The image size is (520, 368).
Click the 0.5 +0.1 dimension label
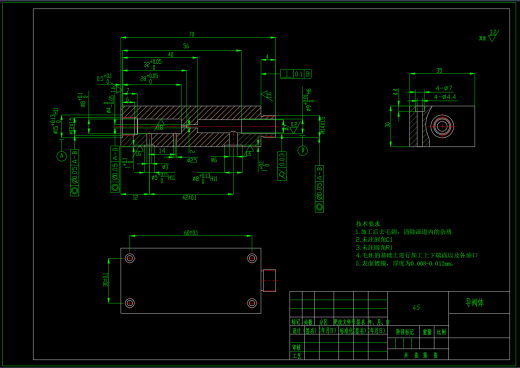click(104, 79)
